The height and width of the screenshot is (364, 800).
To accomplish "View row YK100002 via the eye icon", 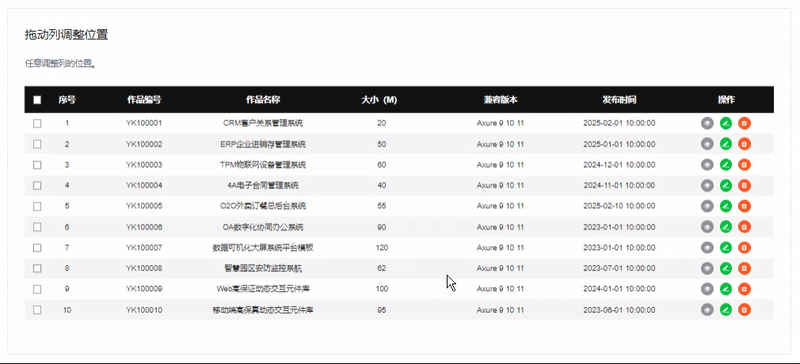I will (x=707, y=144).
